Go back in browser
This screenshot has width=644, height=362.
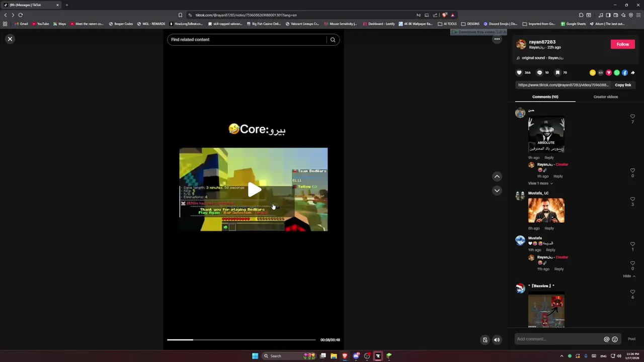[6, 15]
